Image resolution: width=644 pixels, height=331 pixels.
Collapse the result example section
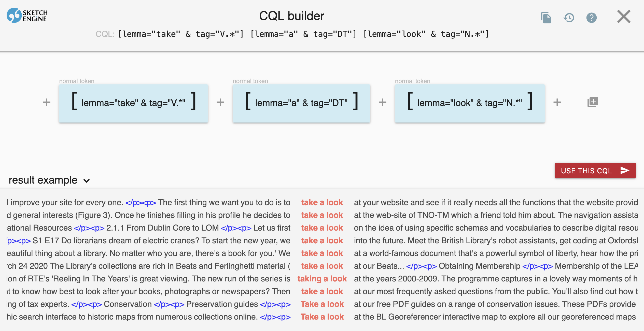click(87, 181)
